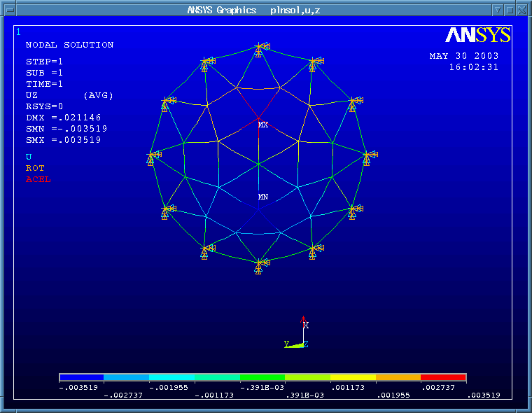This screenshot has width=532, height=413.
Task: Click the MN minimum marker on the mesh
Action: click(x=263, y=197)
